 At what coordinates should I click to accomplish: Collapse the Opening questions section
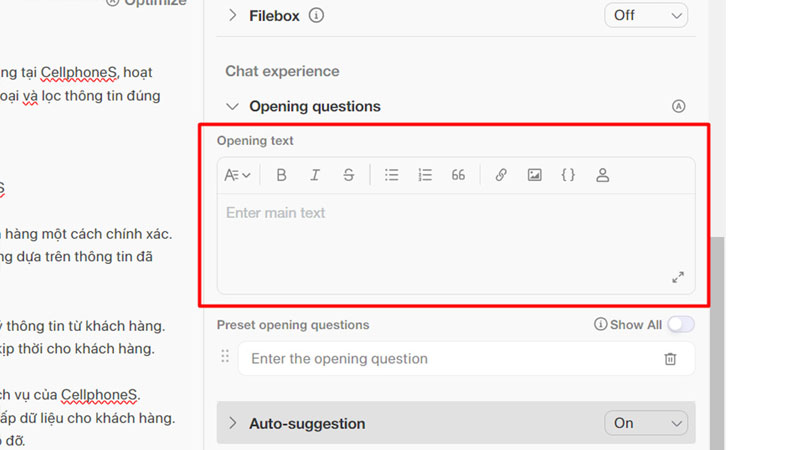233,106
